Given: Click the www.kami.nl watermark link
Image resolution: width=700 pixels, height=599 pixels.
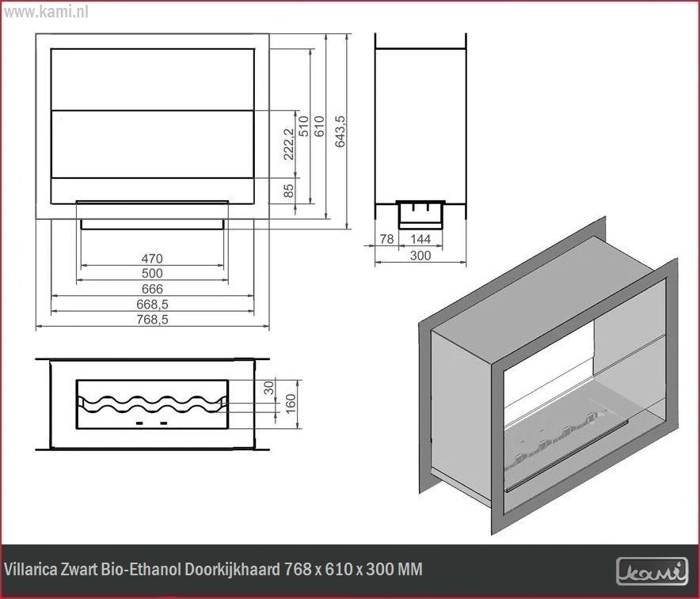Looking at the screenshot, I should click(45, 12).
